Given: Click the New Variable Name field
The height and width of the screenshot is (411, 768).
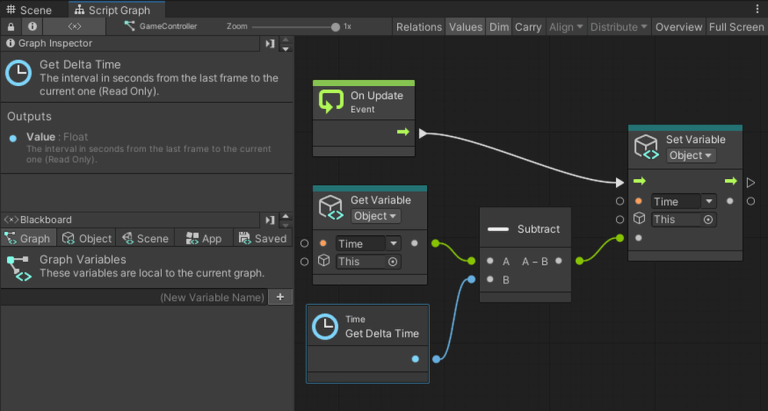Looking at the screenshot, I should coord(212,297).
